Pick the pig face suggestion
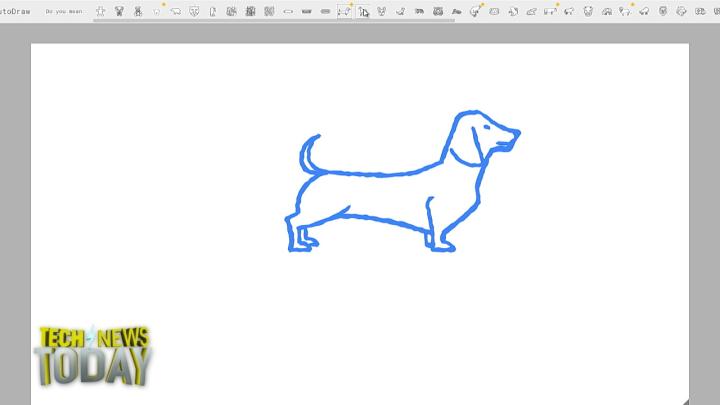The image size is (720, 405). [494, 11]
